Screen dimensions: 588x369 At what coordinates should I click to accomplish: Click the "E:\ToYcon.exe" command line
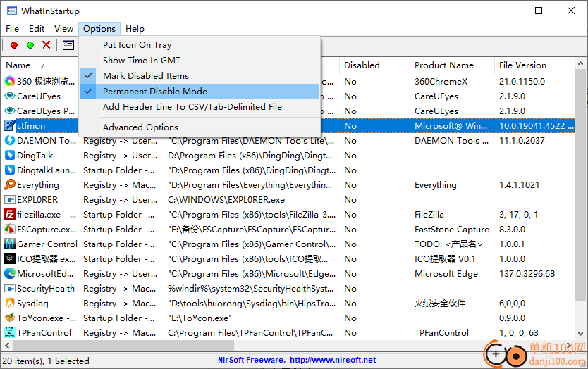[x=200, y=318]
